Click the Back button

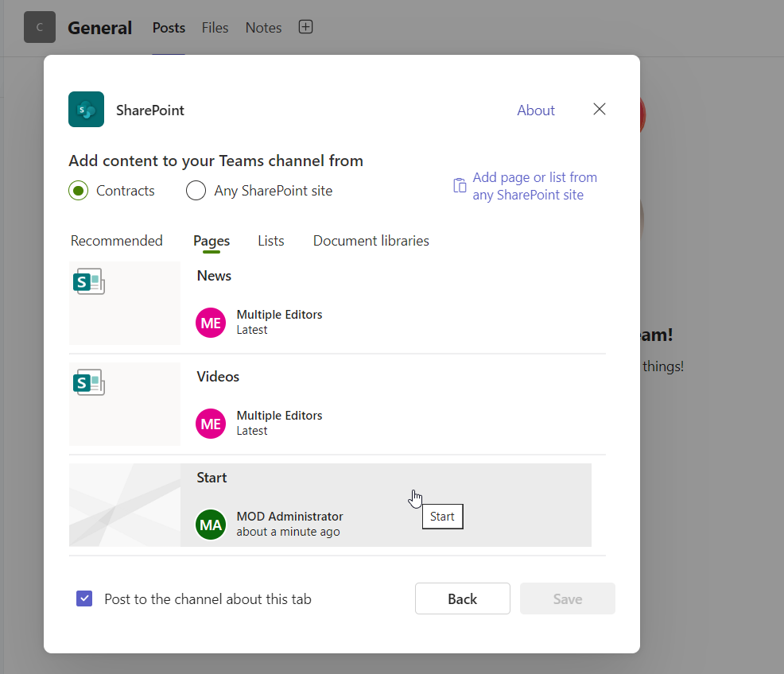[x=462, y=598]
